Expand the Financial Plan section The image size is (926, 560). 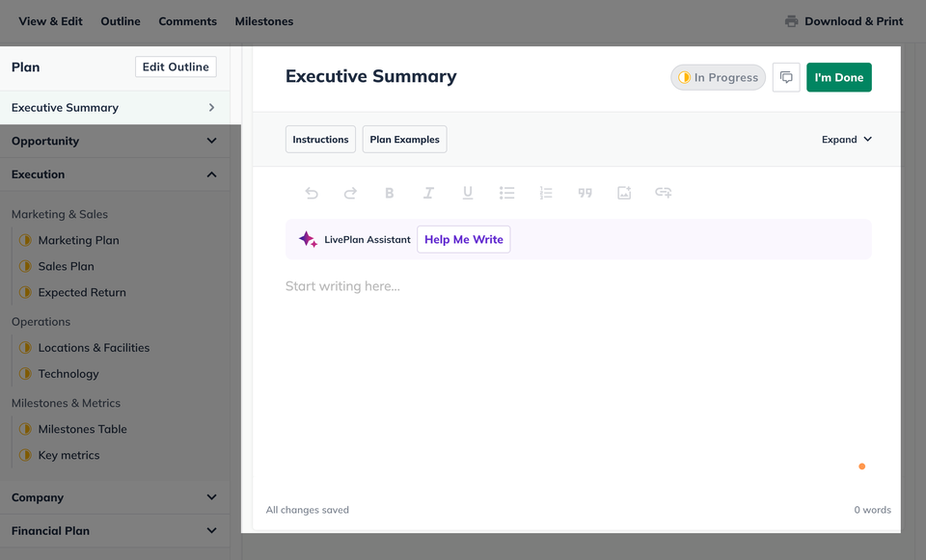tap(115, 530)
